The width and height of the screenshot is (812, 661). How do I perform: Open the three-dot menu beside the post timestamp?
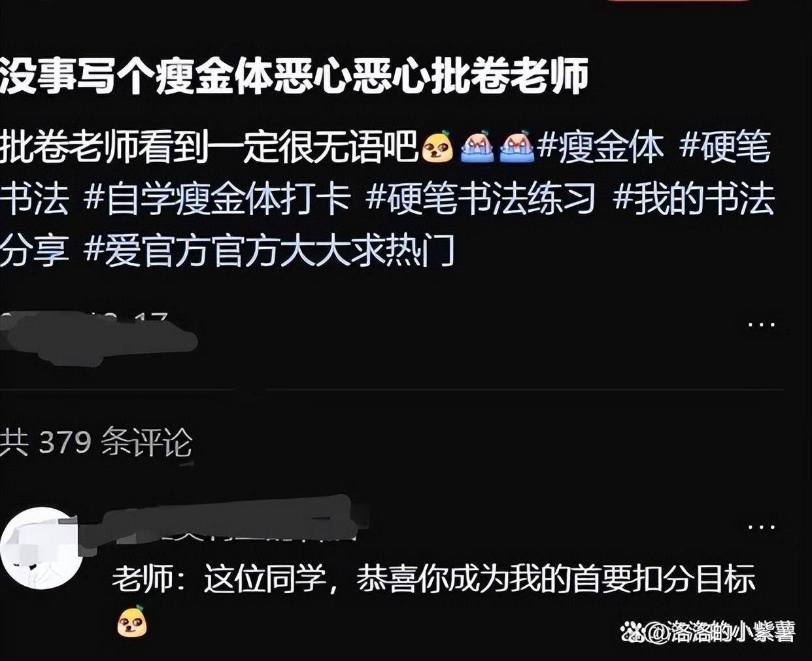click(x=761, y=324)
